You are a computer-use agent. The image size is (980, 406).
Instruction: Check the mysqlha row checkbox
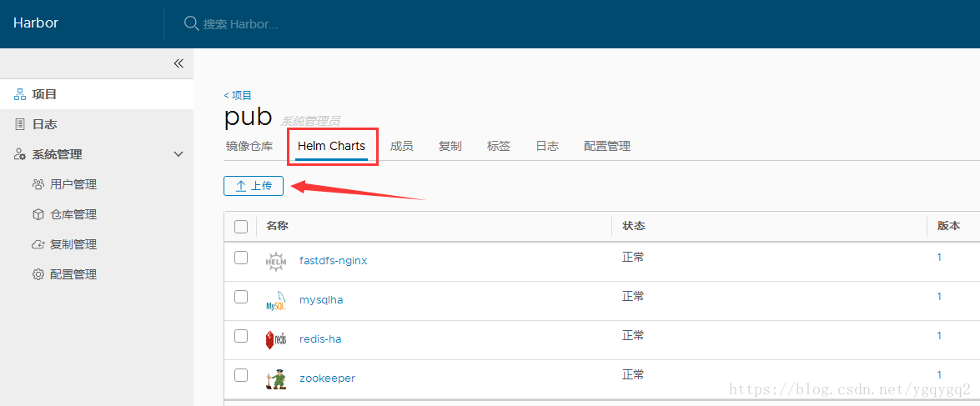pyautogui.click(x=241, y=297)
